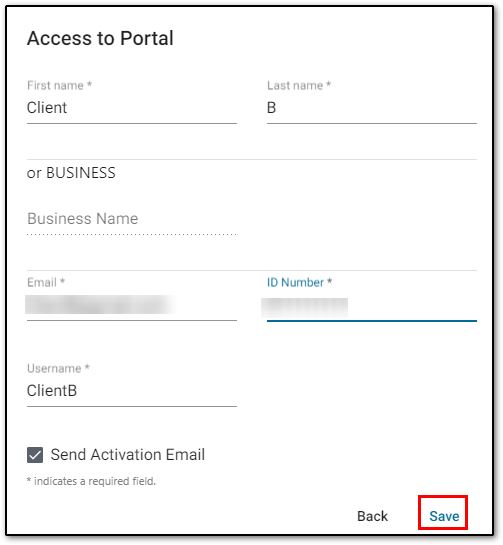Screen dimensions: 503x545
Task: Click the 'Email *' field label
Action: [46, 282]
